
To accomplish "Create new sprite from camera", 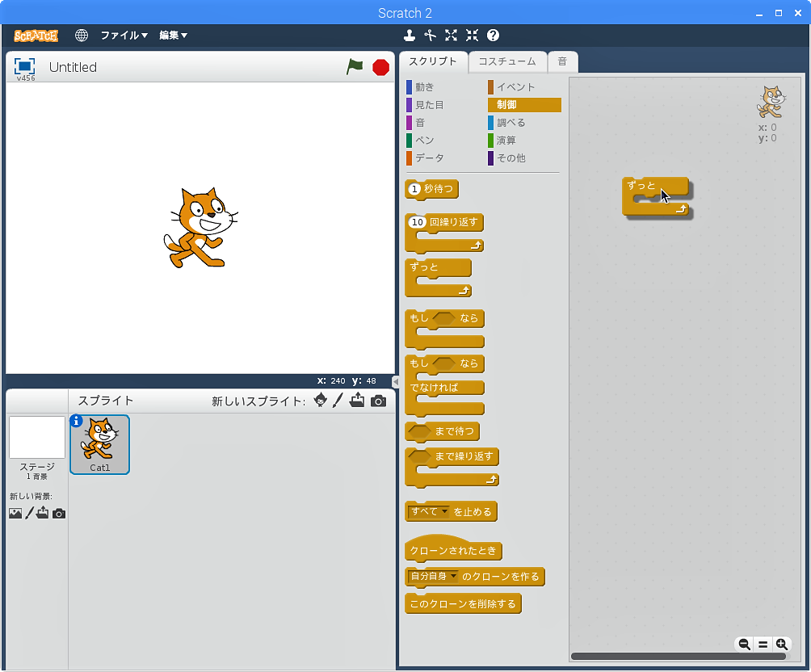I will (x=378, y=401).
